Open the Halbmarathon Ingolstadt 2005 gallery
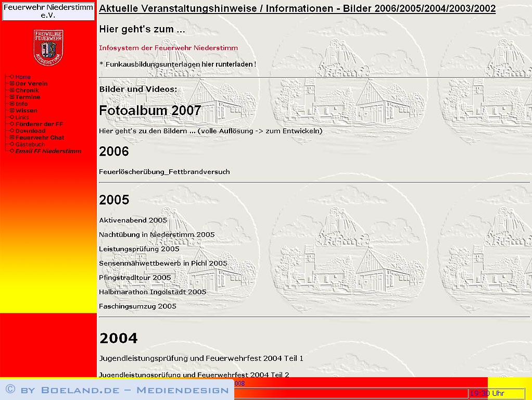 153,292
